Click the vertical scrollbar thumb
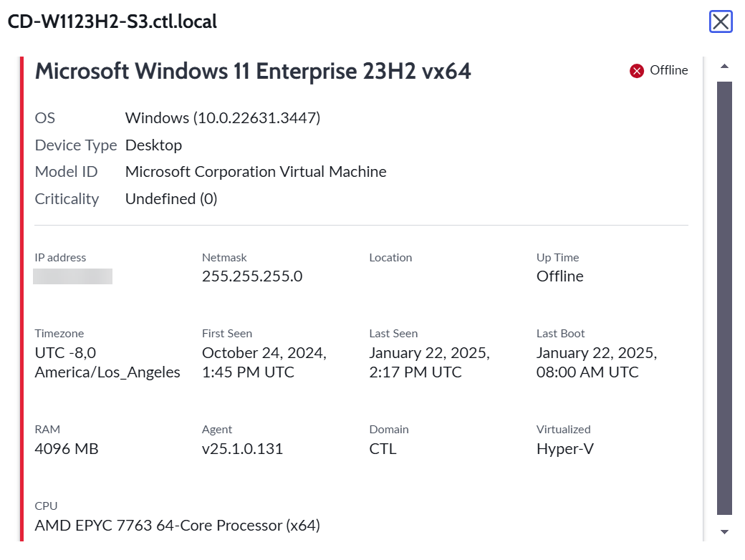 coord(724,298)
